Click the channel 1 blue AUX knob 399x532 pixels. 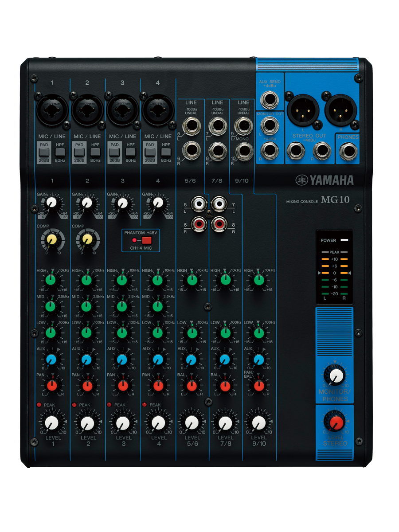[52, 359]
